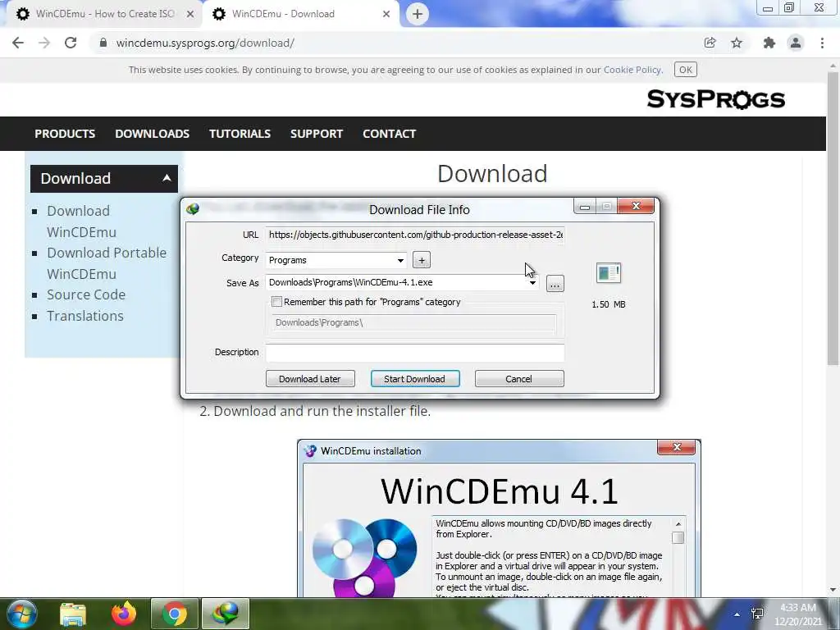Minimize the Download File Info dialog

pos(584,206)
